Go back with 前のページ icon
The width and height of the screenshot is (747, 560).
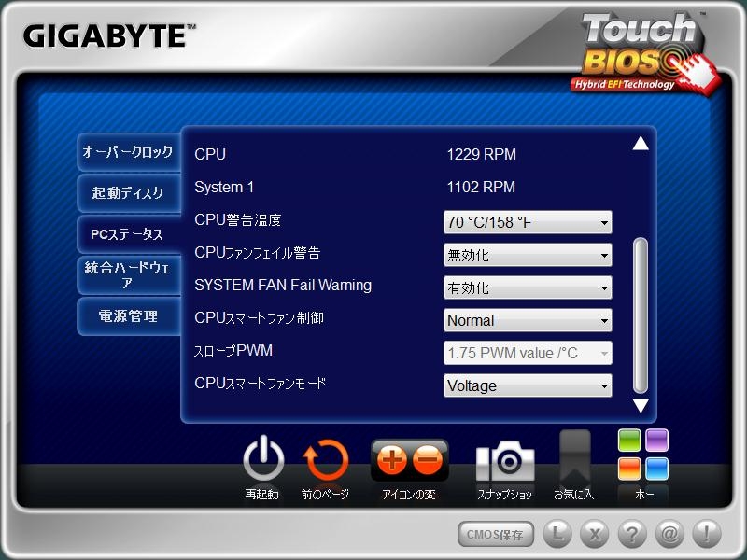tap(326, 460)
